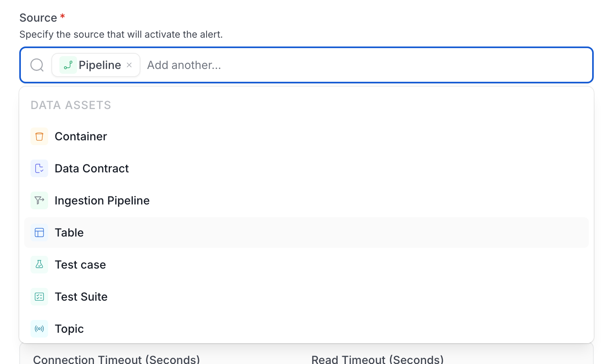Click the Test case flask icon
The height and width of the screenshot is (364, 613).
(39, 265)
